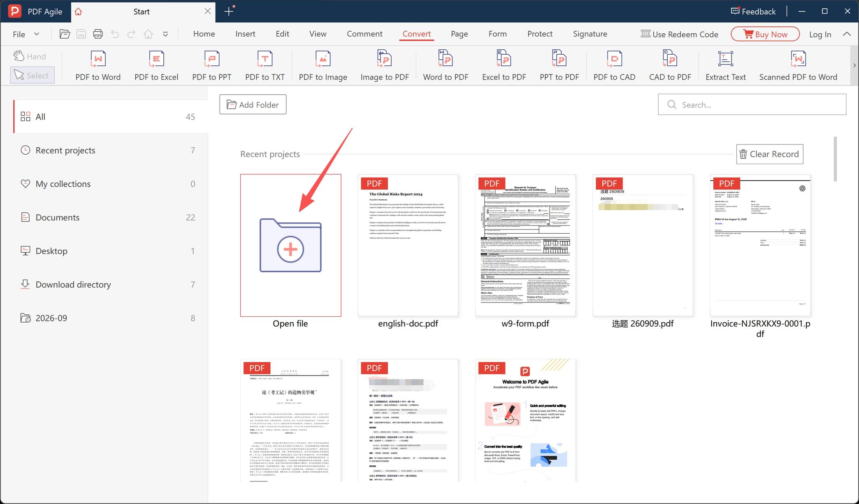Expand the File menu dropdown

pyautogui.click(x=26, y=34)
